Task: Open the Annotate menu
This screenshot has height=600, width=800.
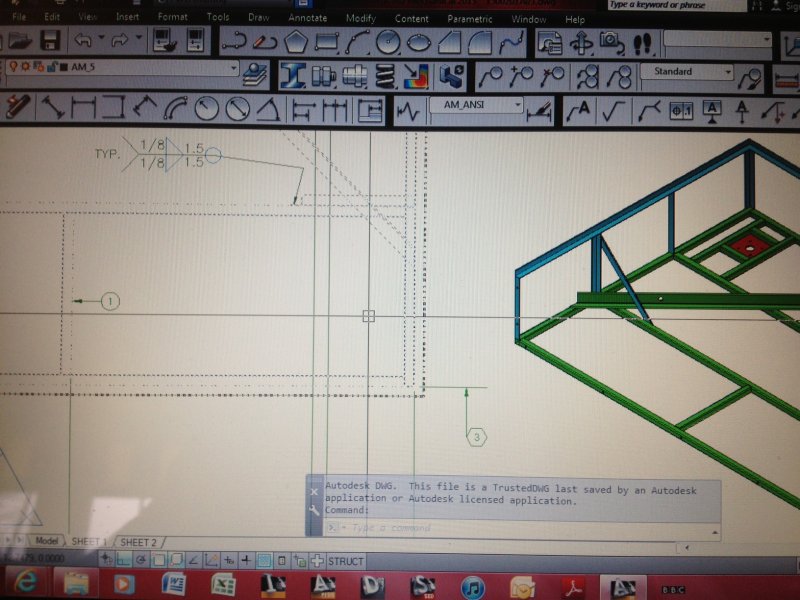Action: click(308, 18)
